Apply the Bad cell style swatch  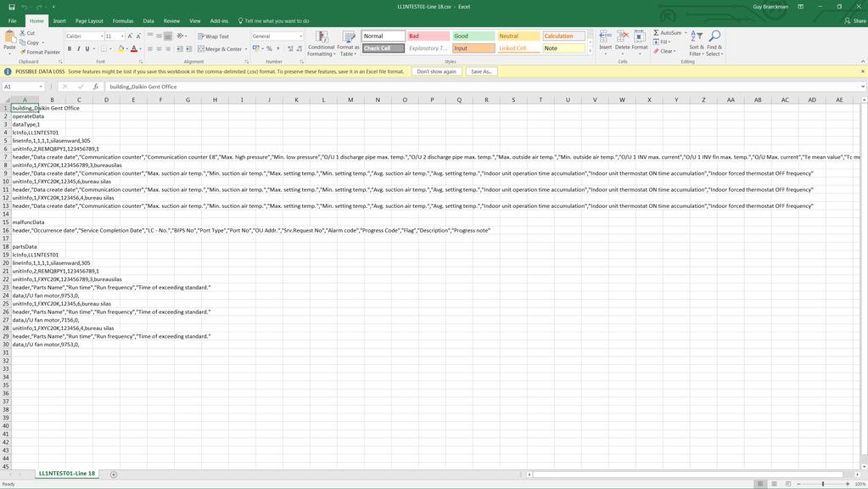click(x=428, y=36)
